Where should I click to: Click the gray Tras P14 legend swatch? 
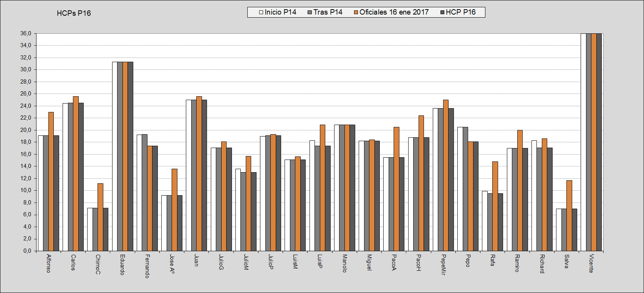tap(310, 12)
